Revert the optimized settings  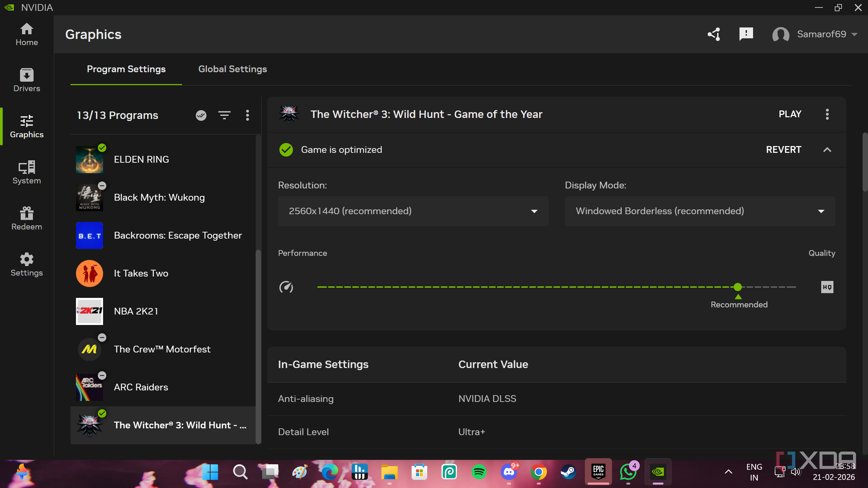784,150
